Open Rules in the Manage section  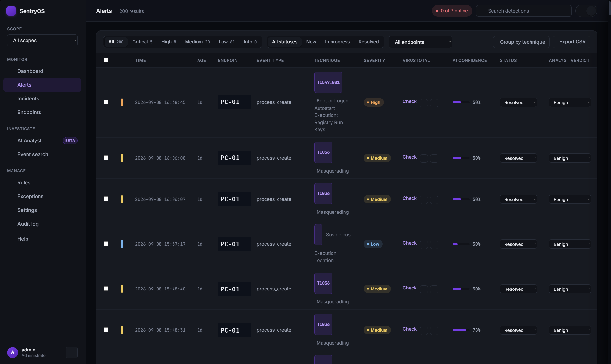tap(42, 183)
